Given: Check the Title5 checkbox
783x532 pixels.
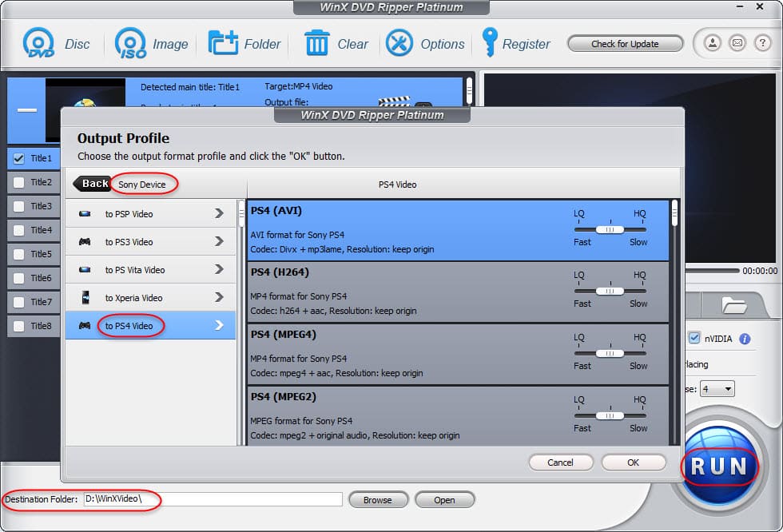Looking at the screenshot, I should point(19,255).
